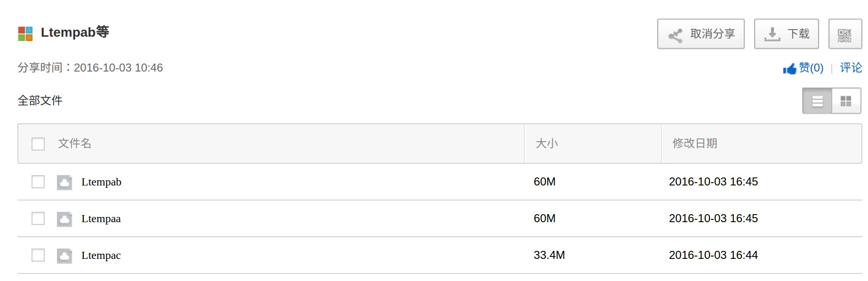Click the Ltempaa file cloud icon
Screen dimensions: 868x281
pyautogui.click(x=64, y=219)
